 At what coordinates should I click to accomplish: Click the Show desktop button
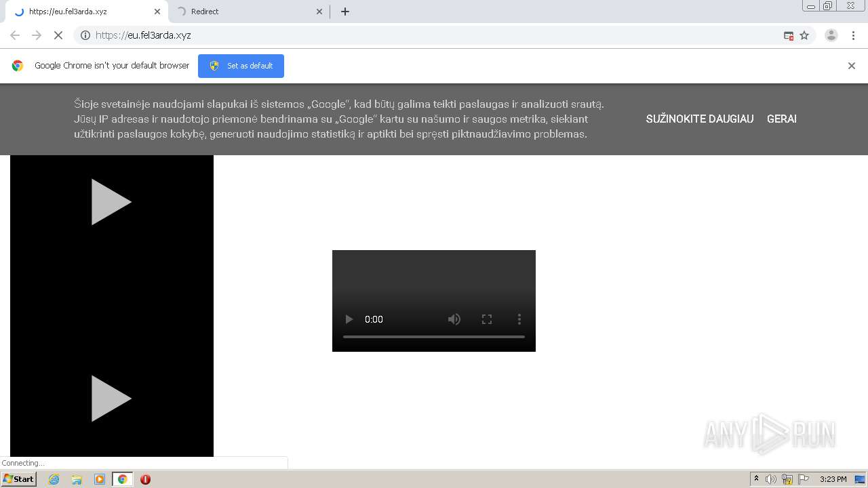[861, 479]
